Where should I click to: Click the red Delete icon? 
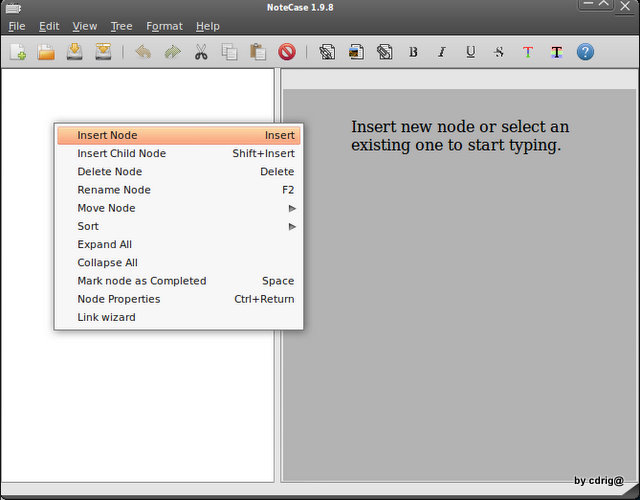(x=287, y=52)
